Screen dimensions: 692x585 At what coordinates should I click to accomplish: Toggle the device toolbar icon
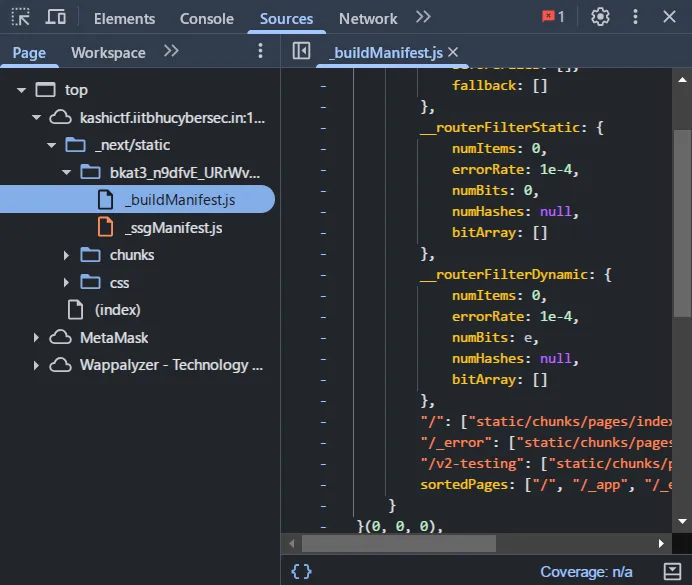pos(56,18)
